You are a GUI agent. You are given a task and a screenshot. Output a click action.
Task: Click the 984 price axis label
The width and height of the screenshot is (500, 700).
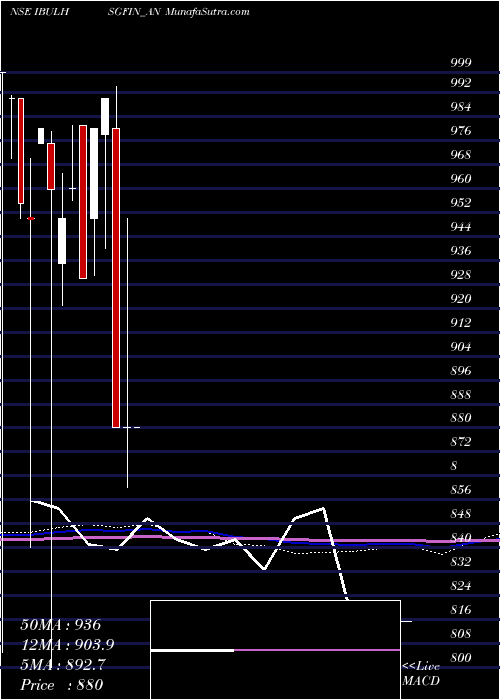click(x=460, y=107)
